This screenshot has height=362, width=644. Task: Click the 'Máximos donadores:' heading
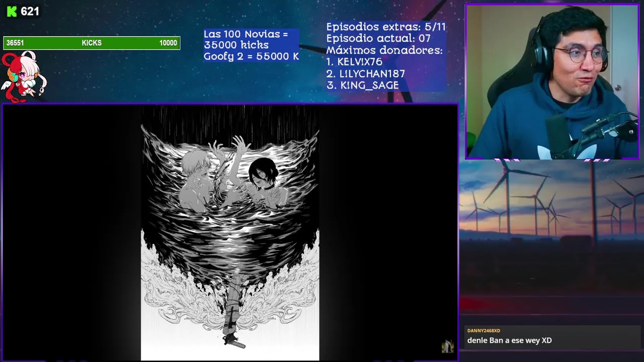(x=384, y=50)
